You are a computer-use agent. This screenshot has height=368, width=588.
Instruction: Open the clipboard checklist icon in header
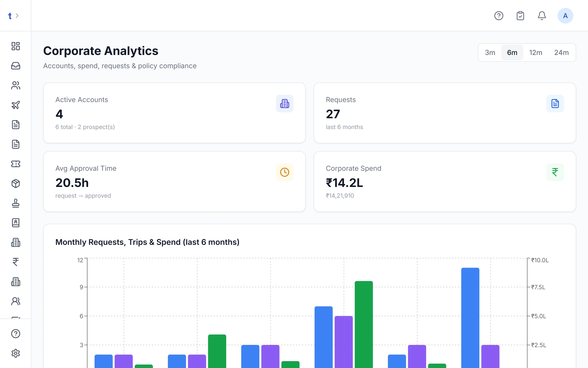520,16
